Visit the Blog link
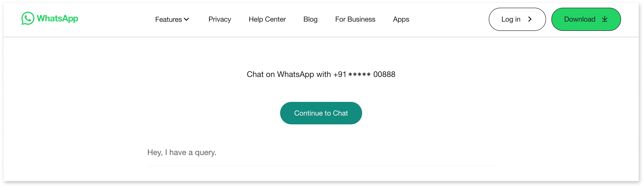 coord(310,19)
